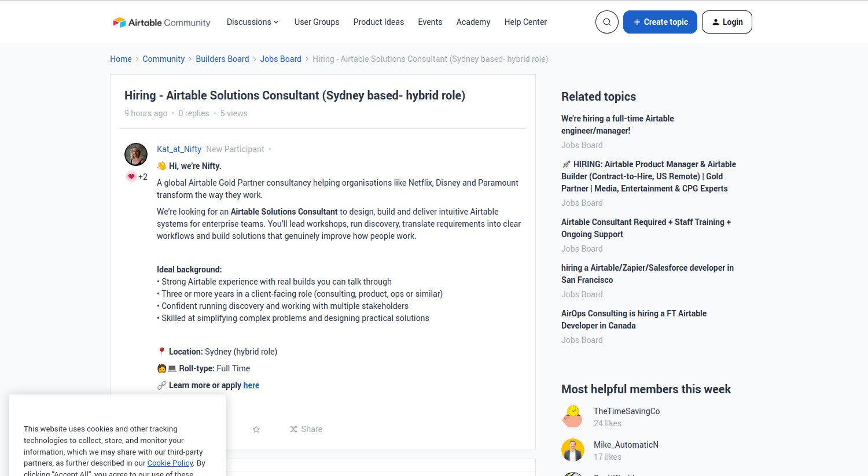The height and width of the screenshot is (476, 868).
Task: Expand the Discussions dropdown menu
Action: click(252, 21)
